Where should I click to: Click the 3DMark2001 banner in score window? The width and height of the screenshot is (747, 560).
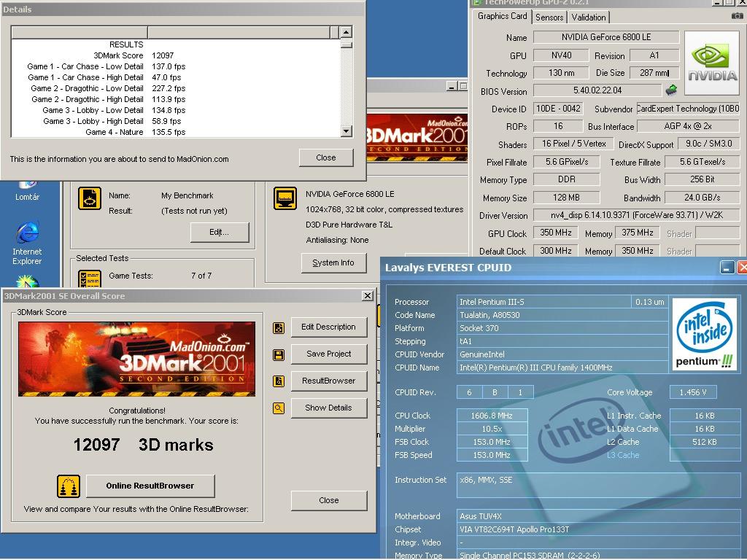tap(136, 359)
